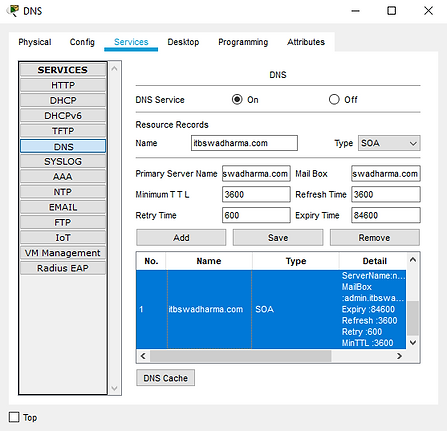Click the records table scroll-down arrow
Image resolution: width=447 pixels, height=431 pixels.
tap(413, 342)
